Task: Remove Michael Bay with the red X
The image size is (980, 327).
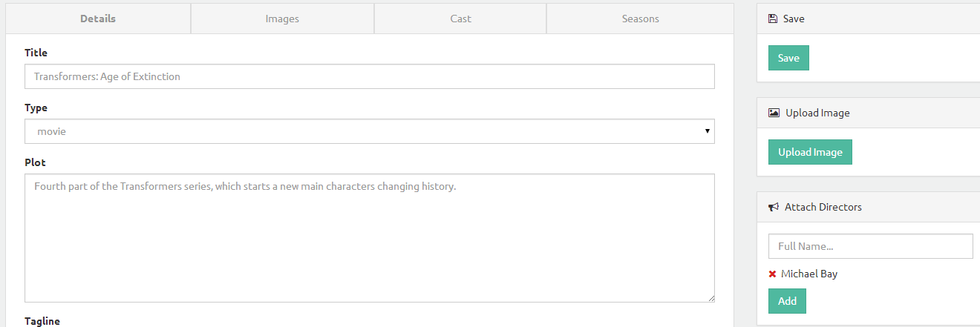Action: click(772, 274)
